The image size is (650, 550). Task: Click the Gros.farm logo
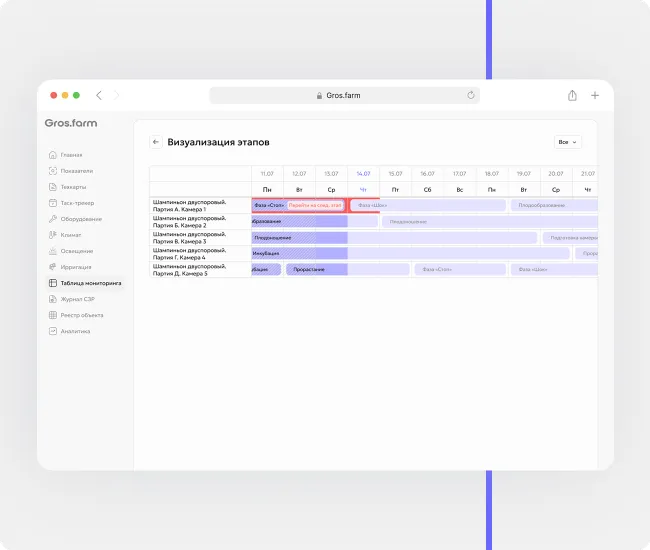[71, 123]
